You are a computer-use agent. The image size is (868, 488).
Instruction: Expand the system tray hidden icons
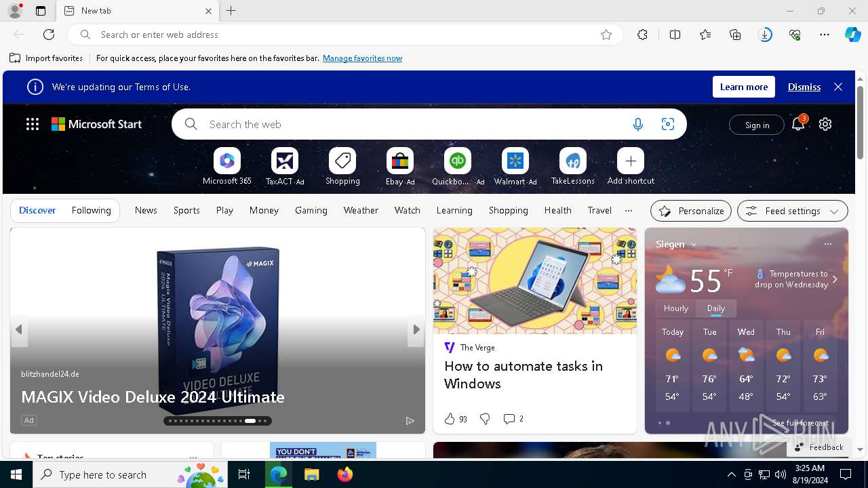(x=731, y=474)
